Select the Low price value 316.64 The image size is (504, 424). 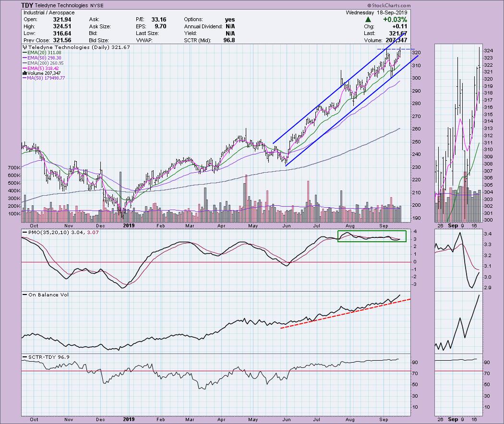click(62, 34)
